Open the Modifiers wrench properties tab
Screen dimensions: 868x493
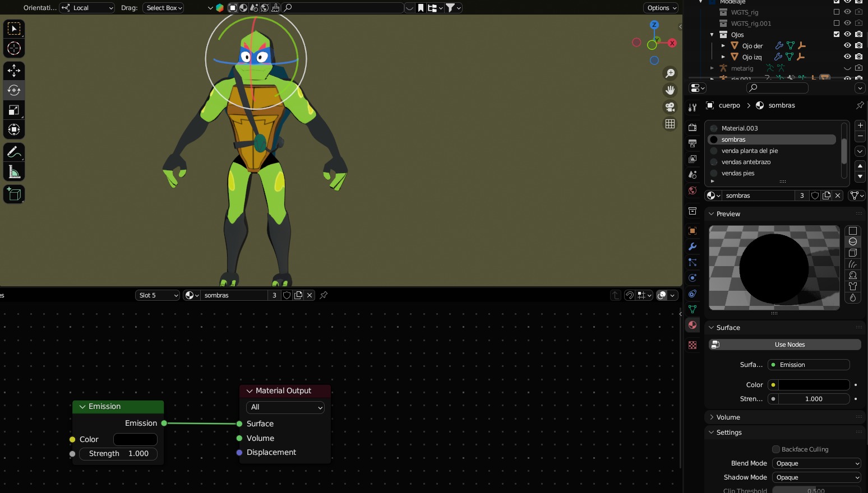692,246
